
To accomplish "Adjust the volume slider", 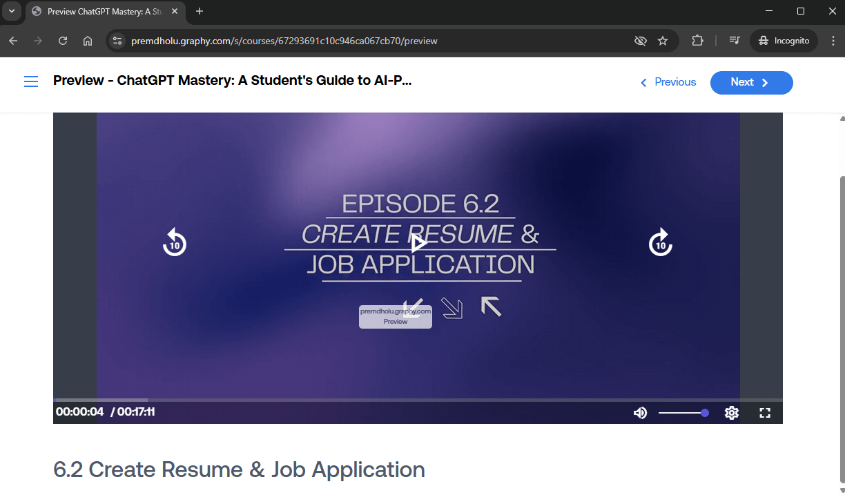I will (682, 413).
